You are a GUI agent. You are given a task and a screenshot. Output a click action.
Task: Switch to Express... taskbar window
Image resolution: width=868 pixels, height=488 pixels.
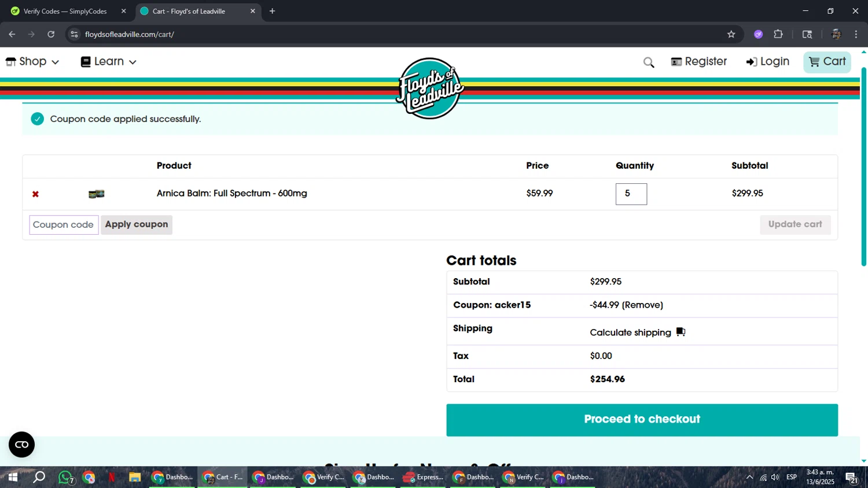point(423,477)
